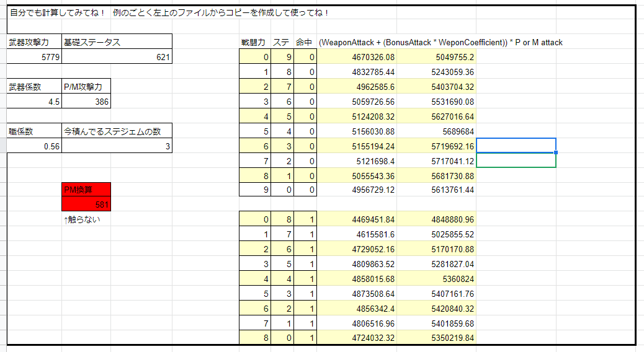This screenshot has height=352, width=644.
Task: Select cell with value 4670326.08
Action: point(357,56)
